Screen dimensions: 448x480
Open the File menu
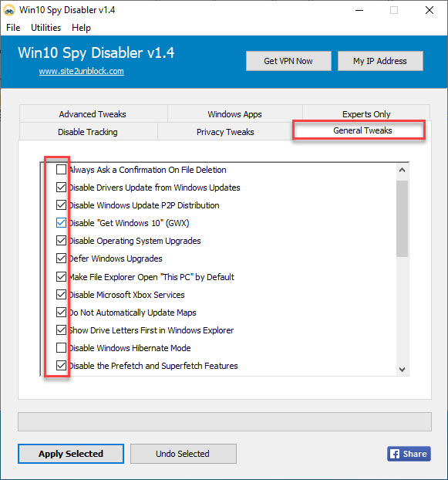(13, 28)
